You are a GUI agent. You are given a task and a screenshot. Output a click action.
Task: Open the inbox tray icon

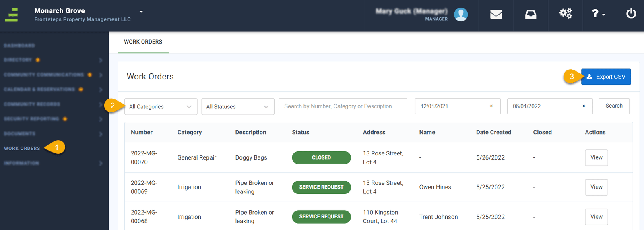[530, 15]
